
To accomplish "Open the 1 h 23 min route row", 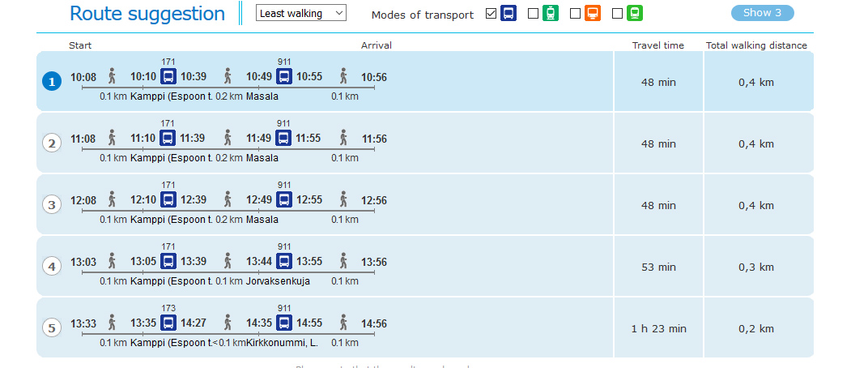I will [x=425, y=327].
